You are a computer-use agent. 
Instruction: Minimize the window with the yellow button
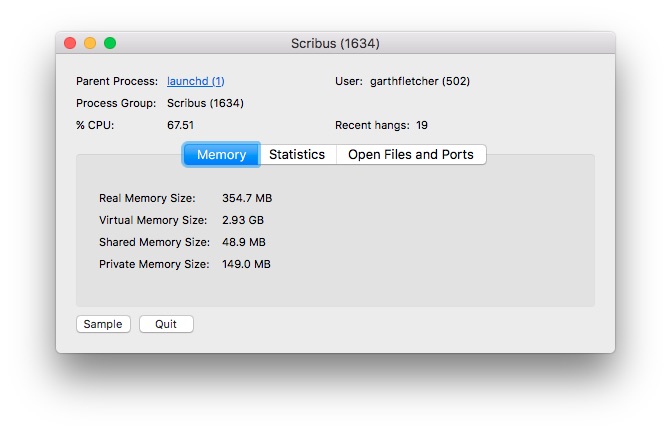pyautogui.click(x=90, y=43)
